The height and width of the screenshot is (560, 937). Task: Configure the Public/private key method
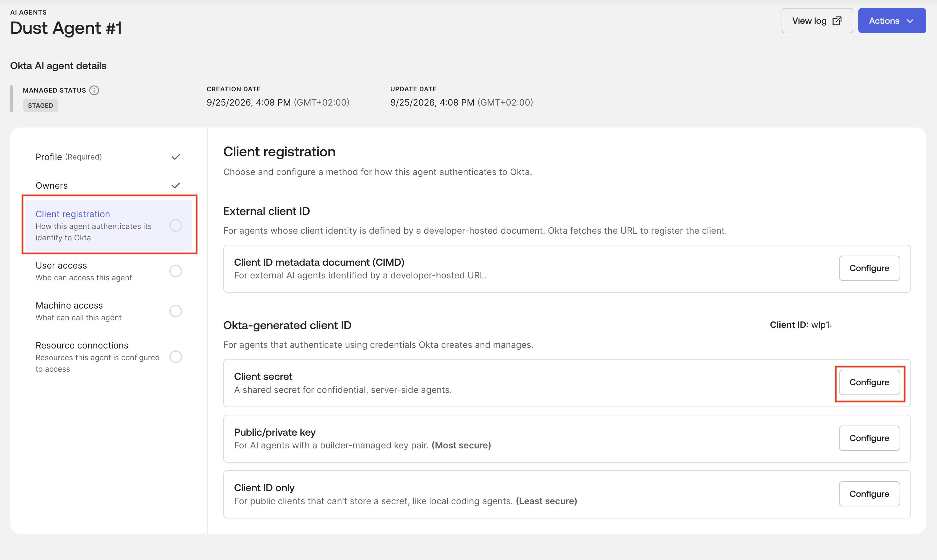click(x=869, y=439)
